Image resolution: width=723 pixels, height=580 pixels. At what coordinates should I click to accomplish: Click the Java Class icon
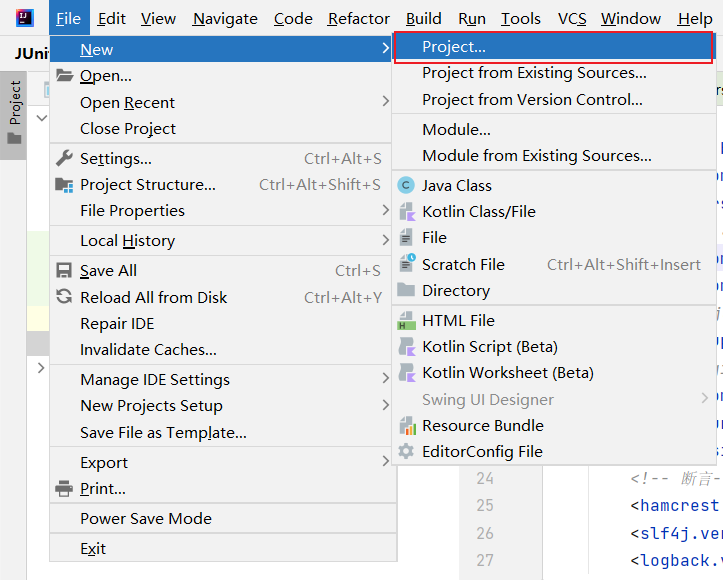click(406, 185)
